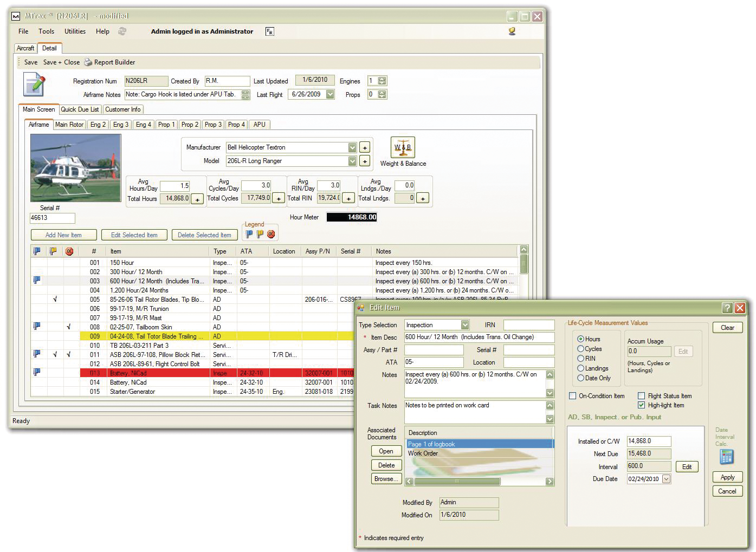
Task: Open the Manufacturer dropdown for Bell Helicopter Textron
Action: pos(351,147)
